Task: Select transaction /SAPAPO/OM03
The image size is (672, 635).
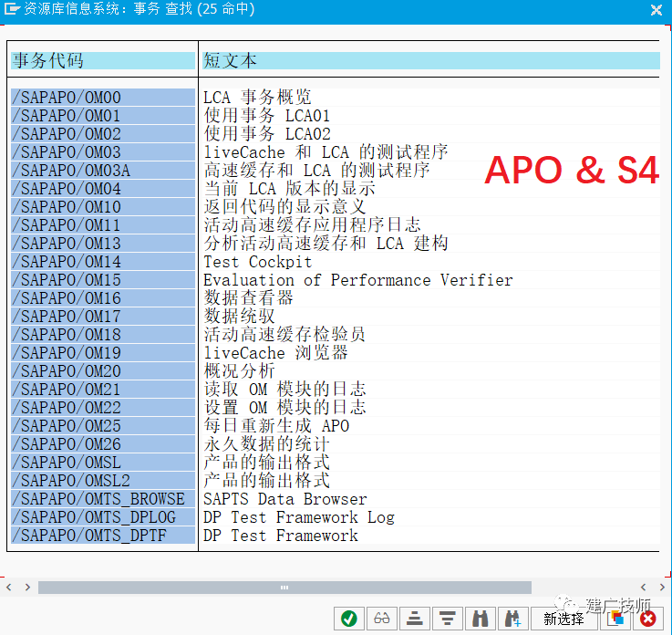Action: 103,152
